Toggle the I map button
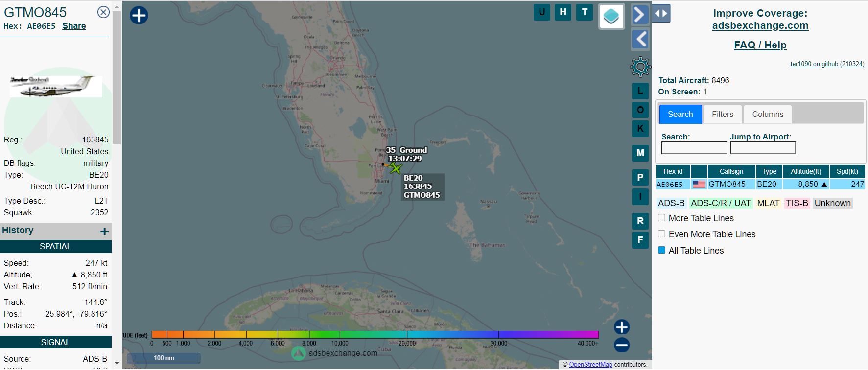Viewport: 868px width, 370px height. (x=640, y=196)
